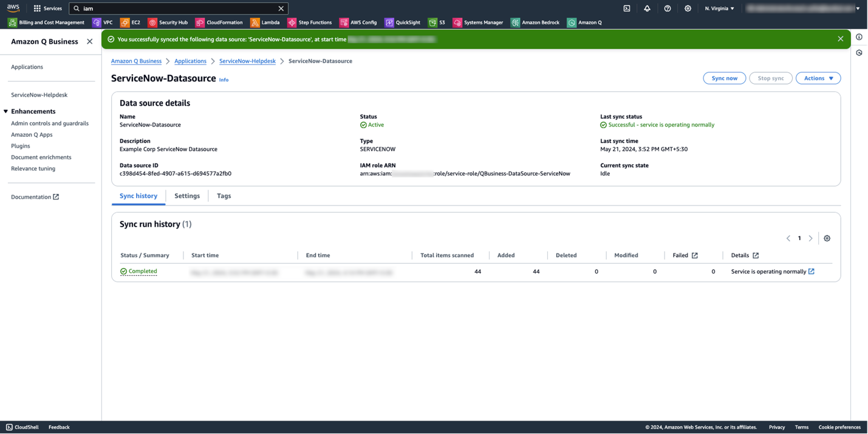This screenshot has width=868, height=434.
Task: Collapse the Enhancements section
Action: (5, 112)
